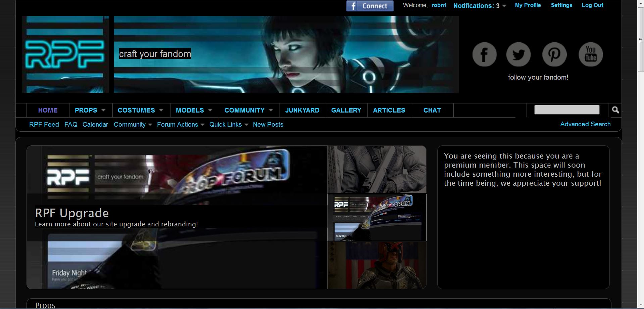Click the neon RPF logo
644x309 pixels.
point(65,54)
